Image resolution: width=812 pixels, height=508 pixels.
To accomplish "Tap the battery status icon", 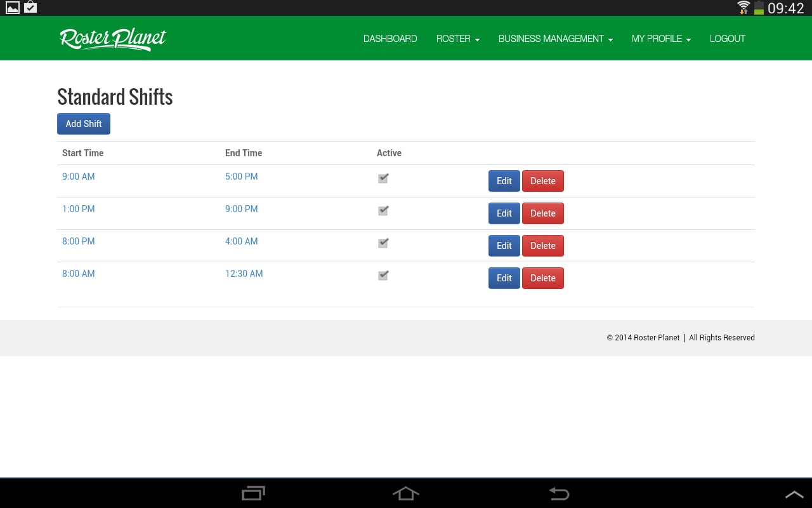I will 759,8.
